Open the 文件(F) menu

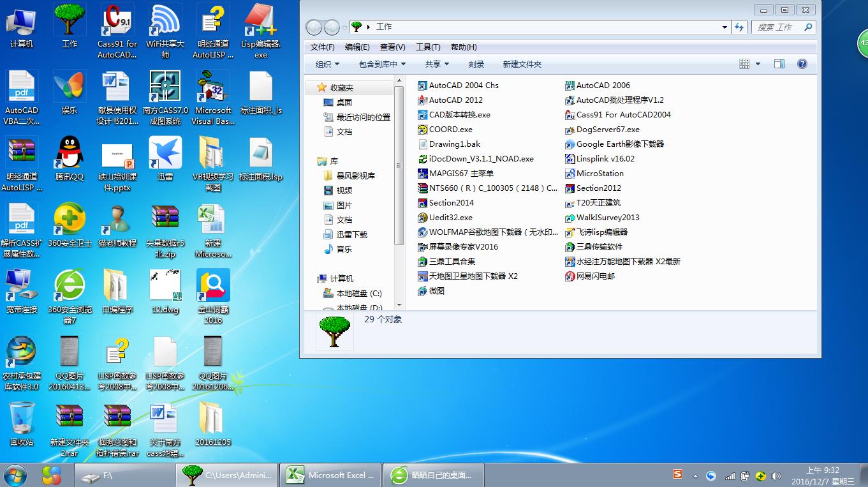coord(322,47)
